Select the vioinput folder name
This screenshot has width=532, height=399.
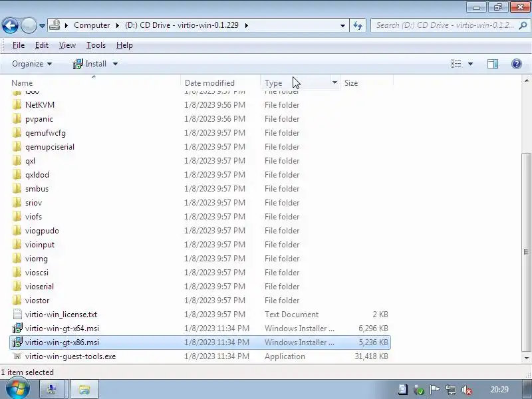(40, 245)
